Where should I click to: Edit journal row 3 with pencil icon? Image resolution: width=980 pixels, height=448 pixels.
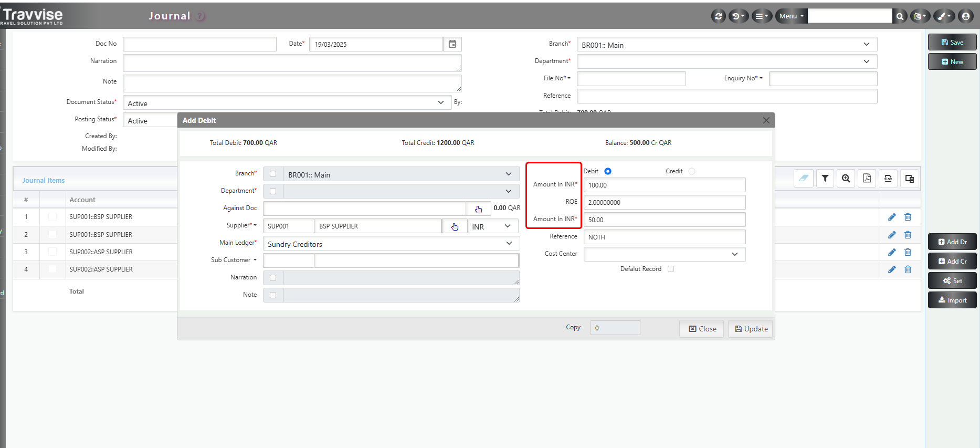pos(892,252)
